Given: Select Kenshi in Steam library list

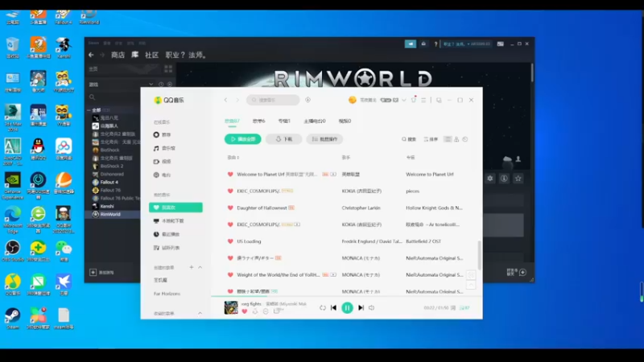Looking at the screenshot, I should point(107,207).
